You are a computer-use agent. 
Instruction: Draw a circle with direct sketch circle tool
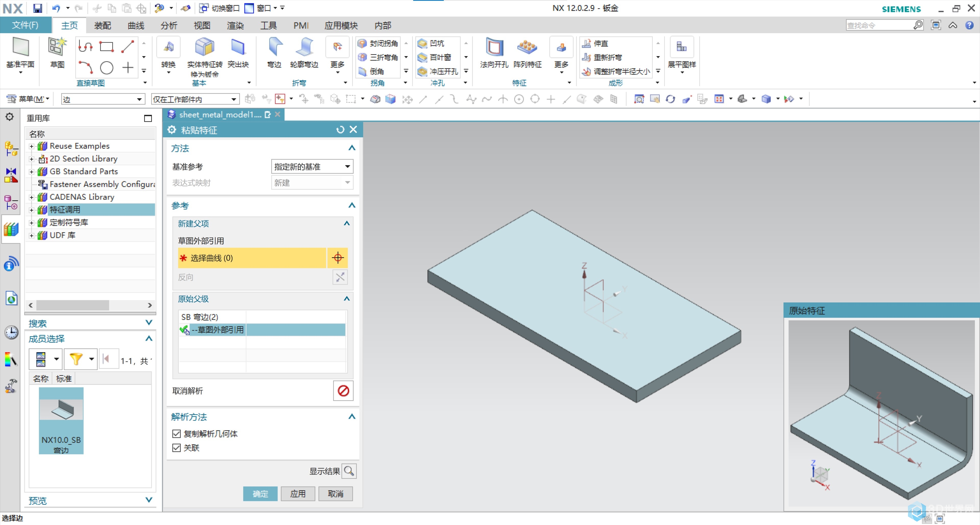click(x=106, y=68)
